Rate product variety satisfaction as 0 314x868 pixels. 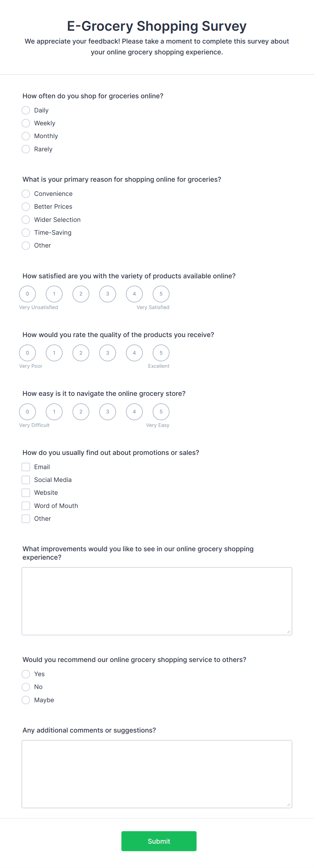coord(27,294)
